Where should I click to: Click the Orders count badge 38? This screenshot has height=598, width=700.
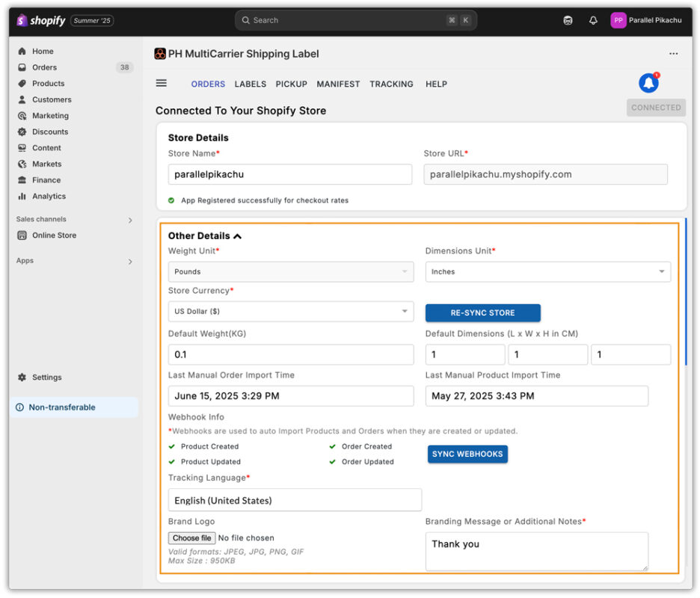click(x=125, y=67)
